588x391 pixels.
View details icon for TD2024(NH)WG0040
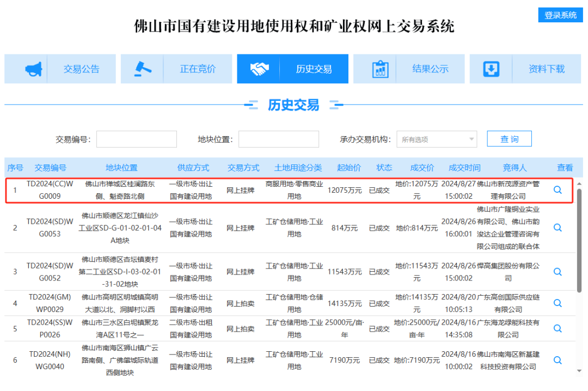point(558,360)
